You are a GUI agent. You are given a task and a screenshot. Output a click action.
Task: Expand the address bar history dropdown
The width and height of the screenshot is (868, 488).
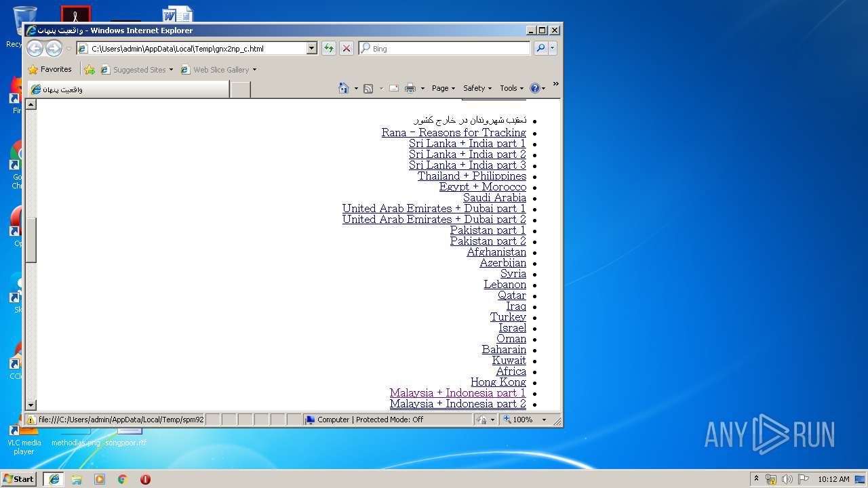pos(312,48)
